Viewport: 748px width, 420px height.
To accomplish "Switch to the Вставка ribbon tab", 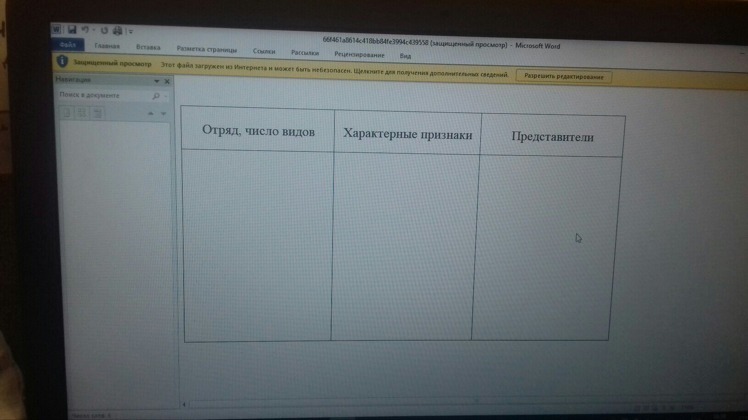I will 148,47.
